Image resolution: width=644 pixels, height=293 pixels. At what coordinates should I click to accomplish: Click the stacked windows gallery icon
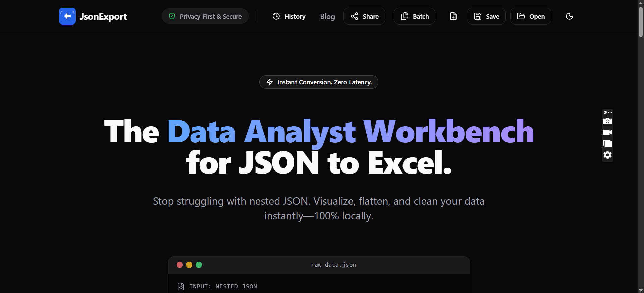tap(607, 143)
